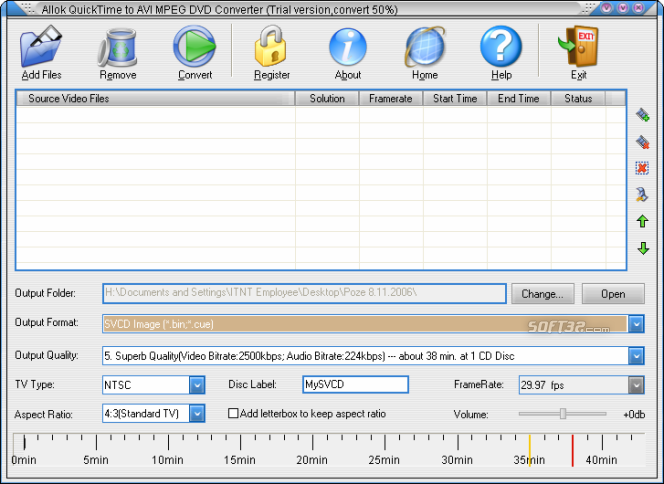
Task: Click the Source Video Files column header
Action: tap(155, 98)
